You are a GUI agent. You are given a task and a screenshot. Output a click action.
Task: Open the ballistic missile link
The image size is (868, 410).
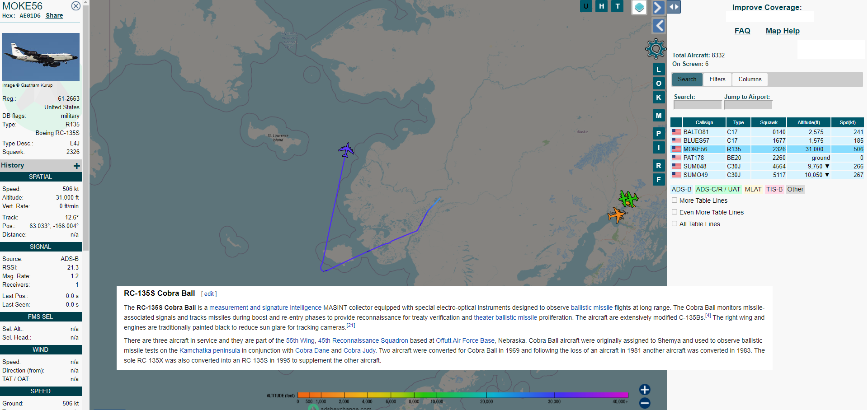(x=592, y=307)
